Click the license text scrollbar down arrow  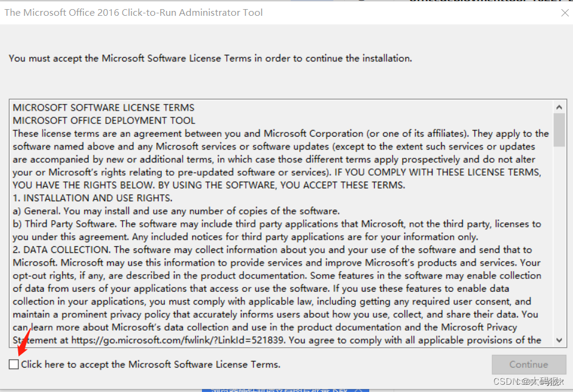click(559, 340)
